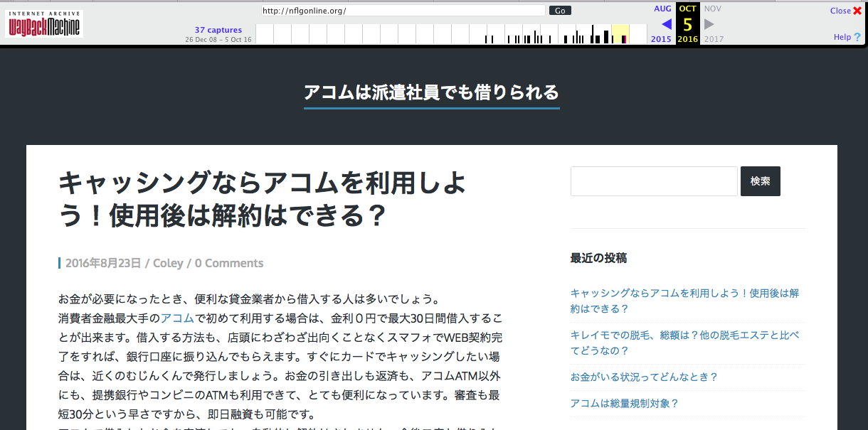
Task: Open the 0 Comments link
Action: (229, 263)
